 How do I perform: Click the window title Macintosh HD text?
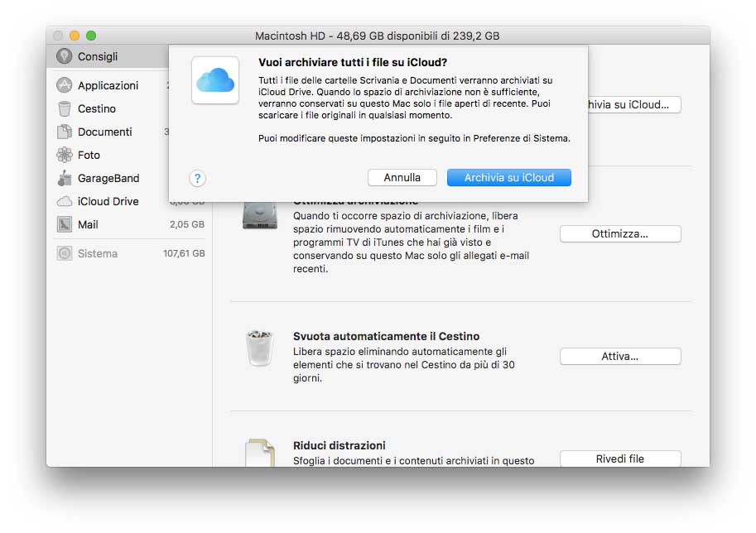(377, 36)
